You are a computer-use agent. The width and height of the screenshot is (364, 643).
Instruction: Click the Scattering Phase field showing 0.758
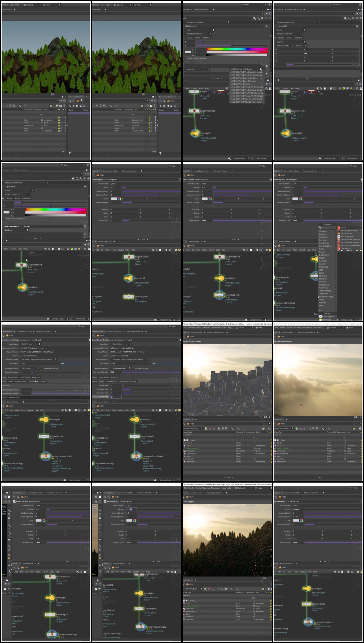[298, 517]
